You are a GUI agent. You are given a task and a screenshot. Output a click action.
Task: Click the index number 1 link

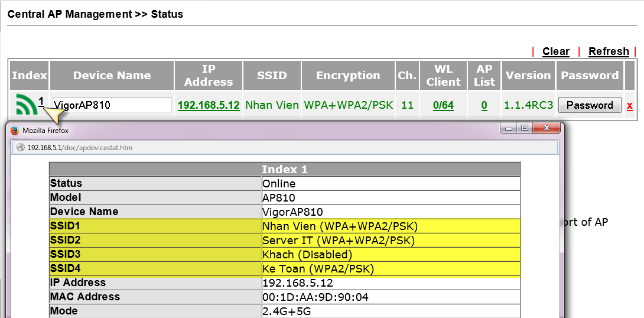click(41, 101)
